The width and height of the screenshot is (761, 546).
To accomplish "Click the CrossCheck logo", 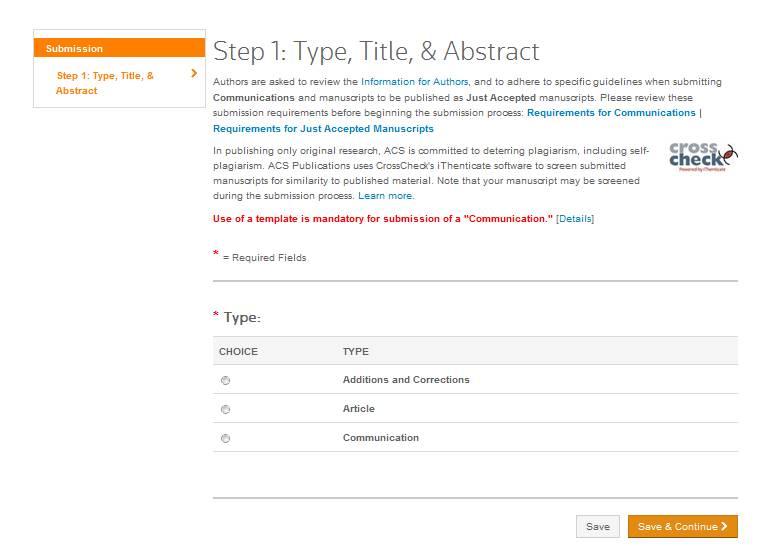I will pyautogui.click(x=703, y=157).
